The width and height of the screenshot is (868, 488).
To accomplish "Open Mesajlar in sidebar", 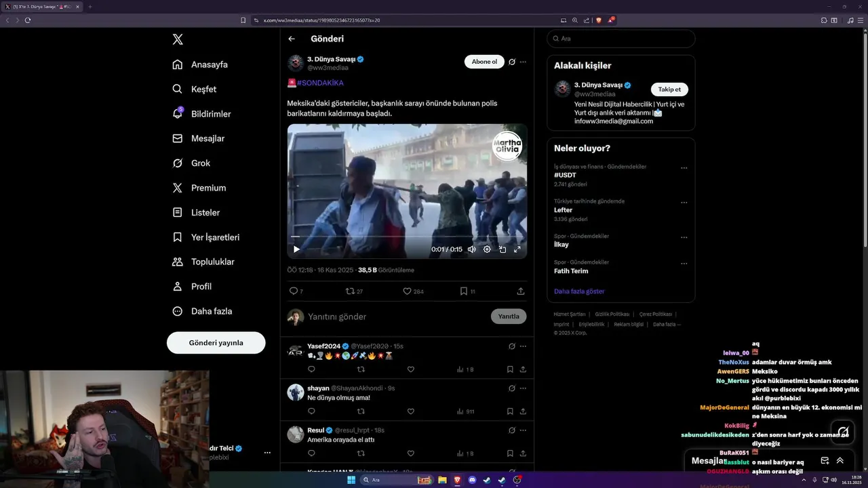I will pos(198,138).
